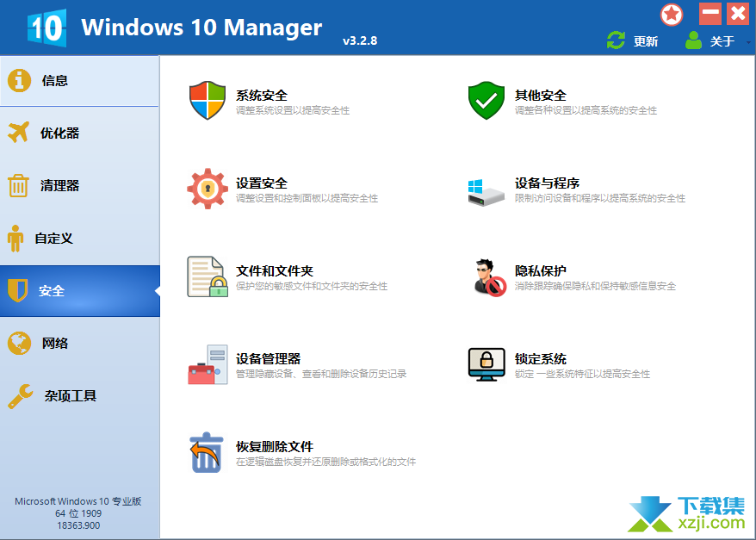Click the red star favorite icon
The width and height of the screenshot is (756, 540).
(671, 15)
